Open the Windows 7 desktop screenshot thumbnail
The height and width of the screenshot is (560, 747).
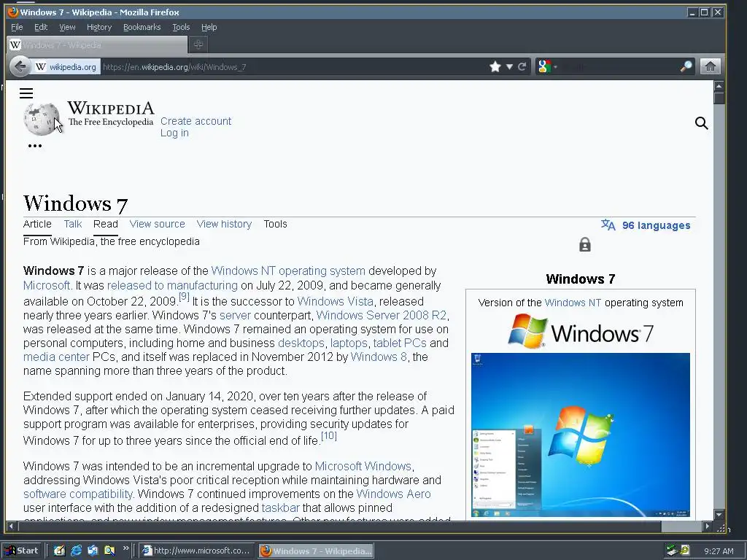click(x=580, y=435)
